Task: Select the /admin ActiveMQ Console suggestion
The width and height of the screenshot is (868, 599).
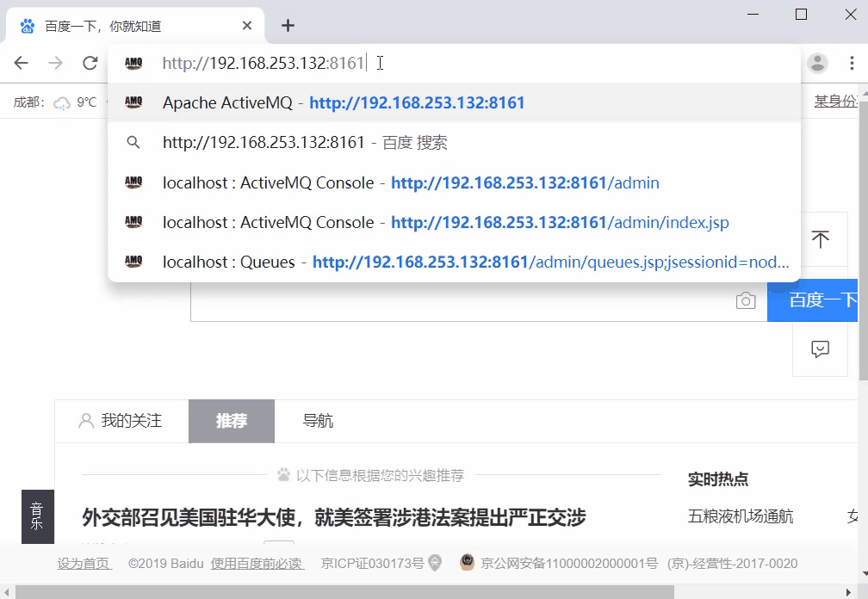Action: pos(454,182)
